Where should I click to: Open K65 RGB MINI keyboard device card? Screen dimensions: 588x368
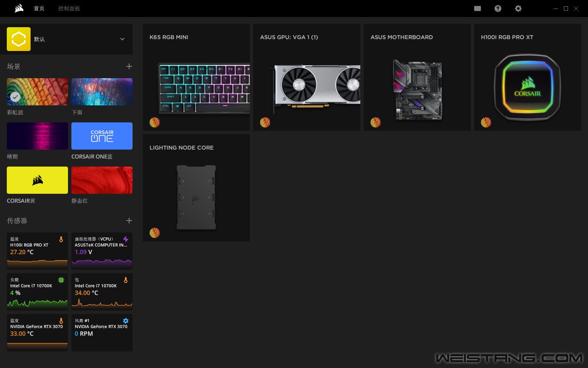tap(196, 77)
